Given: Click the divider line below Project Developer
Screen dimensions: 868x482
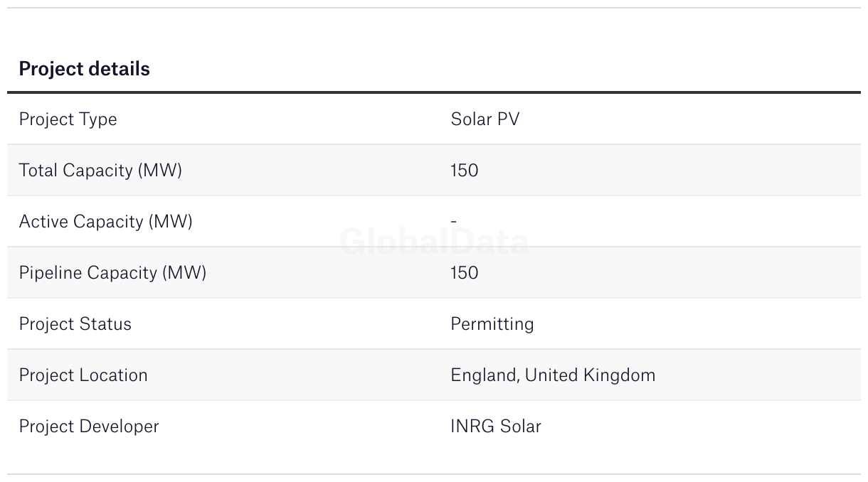Looking at the screenshot, I should [434, 474].
